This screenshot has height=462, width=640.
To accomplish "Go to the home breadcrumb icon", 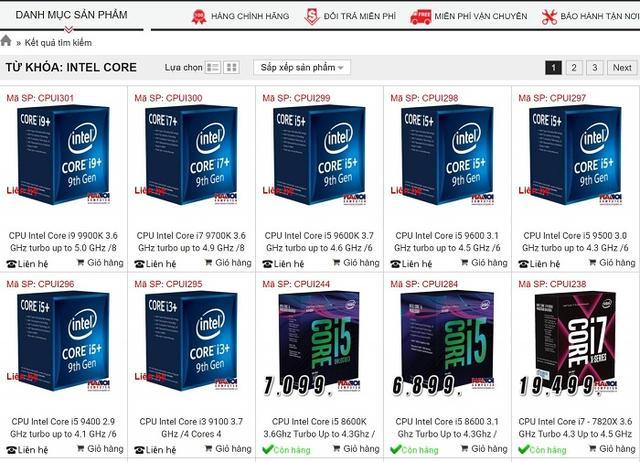I will pos(6,41).
